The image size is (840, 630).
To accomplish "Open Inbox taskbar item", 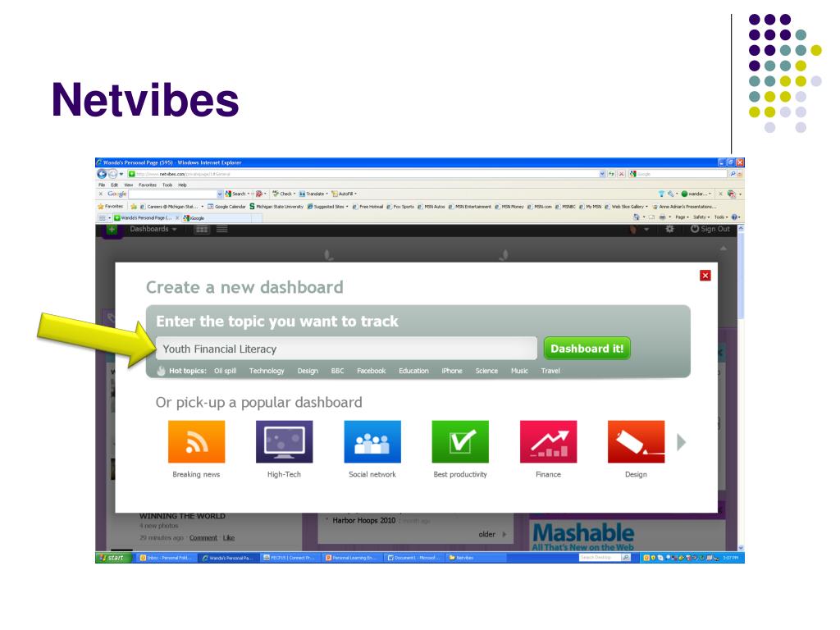I will [165, 558].
